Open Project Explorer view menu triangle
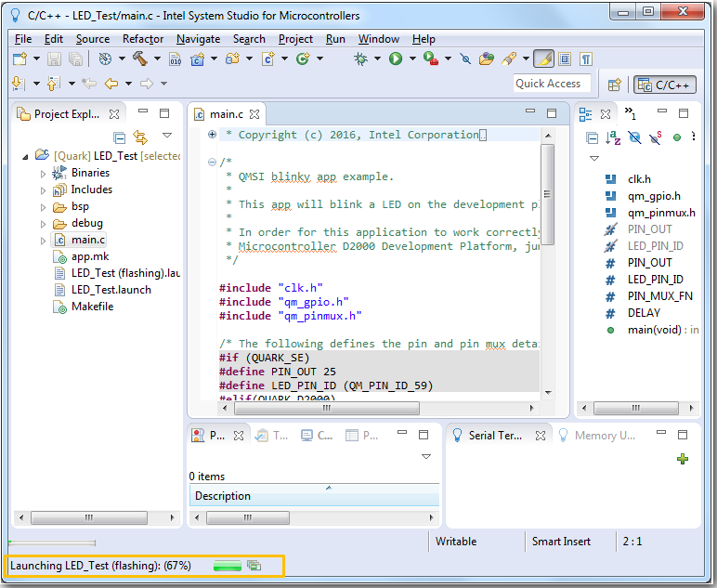The width and height of the screenshot is (717, 588). click(x=167, y=135)
